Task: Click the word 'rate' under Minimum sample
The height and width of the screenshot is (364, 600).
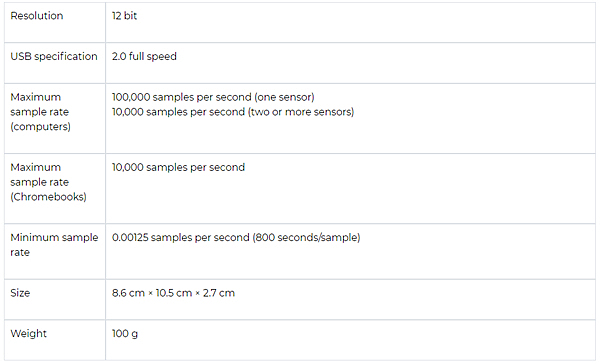Action: 20,253
